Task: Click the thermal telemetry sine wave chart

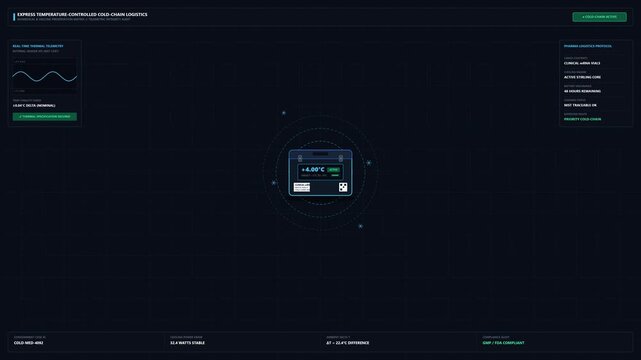Action: [45, 76]
